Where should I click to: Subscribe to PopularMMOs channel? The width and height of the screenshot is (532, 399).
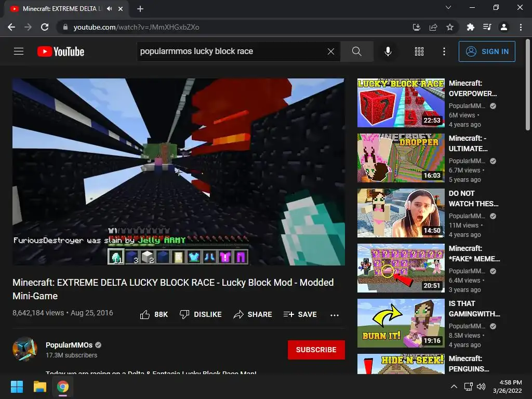pyautogui.click(x=316, y=350)
